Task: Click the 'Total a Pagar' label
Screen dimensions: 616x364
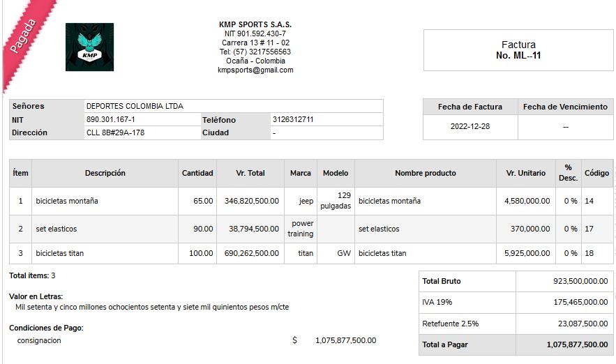Action: pyautogui.click(x=444, y=344)
